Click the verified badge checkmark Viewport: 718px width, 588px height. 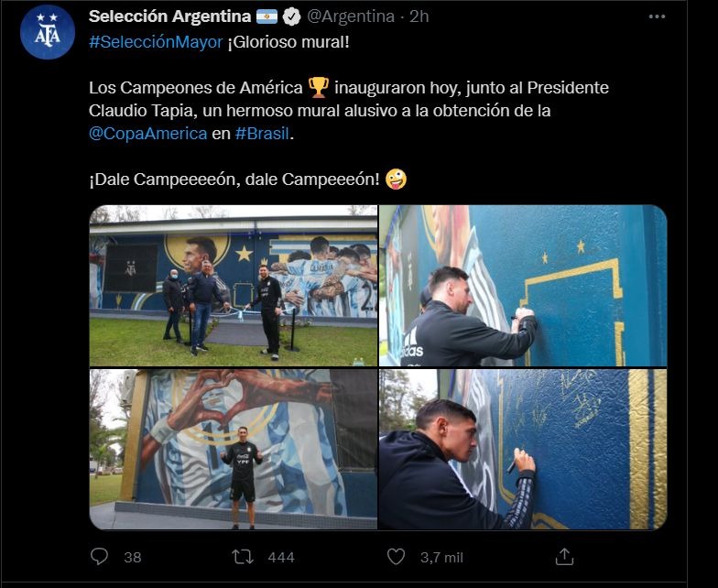pos(291,16)
